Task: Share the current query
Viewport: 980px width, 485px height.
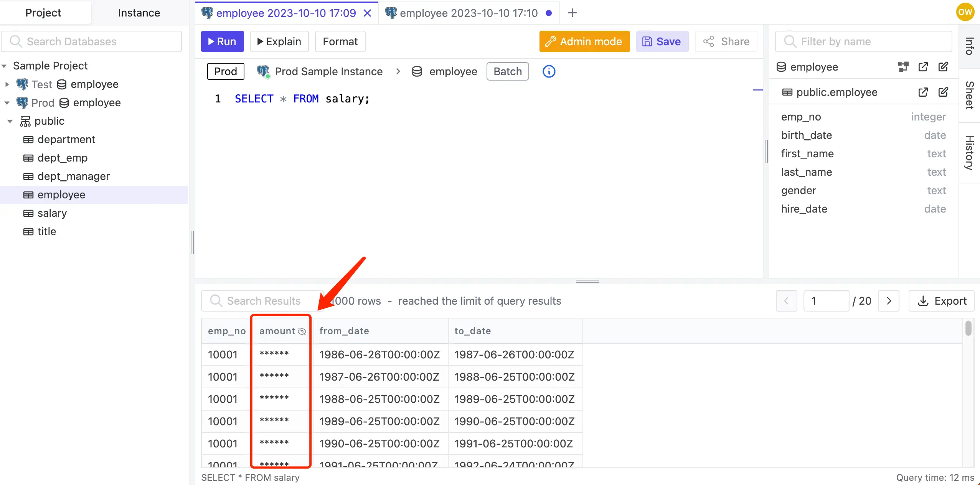Action: tap(726, 41)
